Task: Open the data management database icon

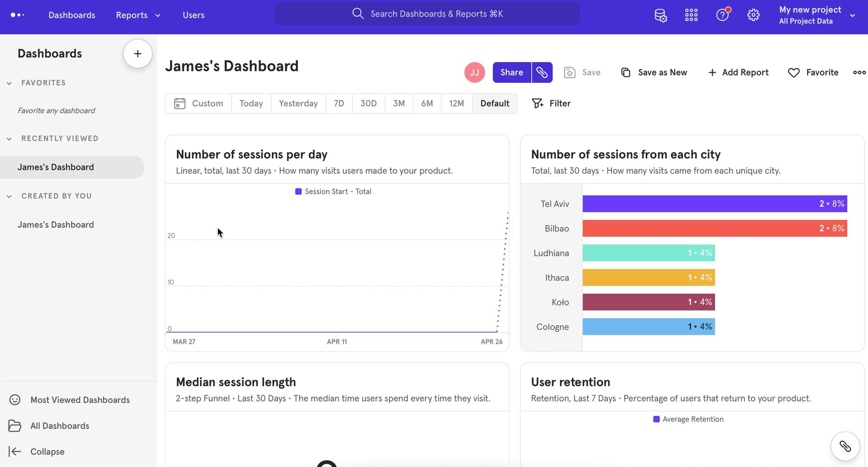Action: 660,15
